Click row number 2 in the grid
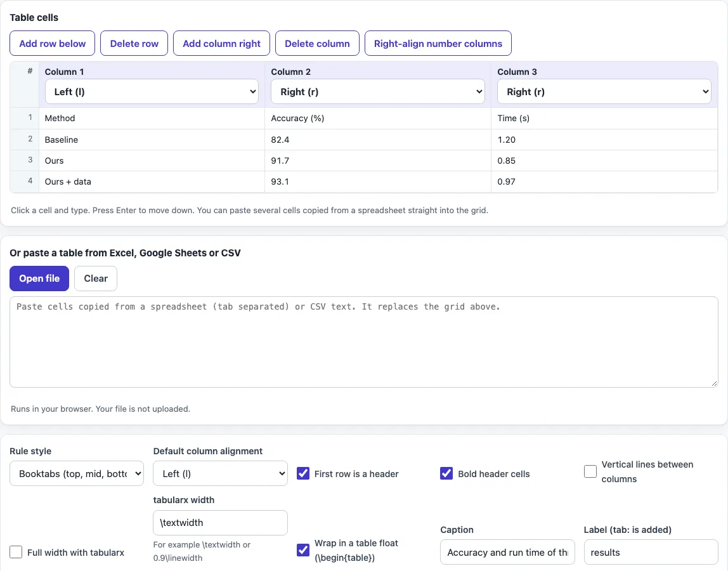The image size is (728, 571). pos(25,139)
